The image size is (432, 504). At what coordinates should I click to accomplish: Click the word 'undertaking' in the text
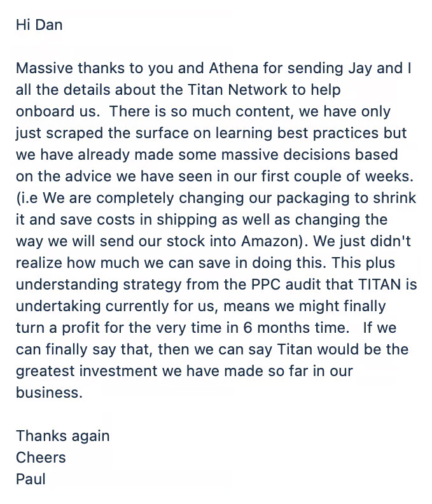pyautogui.click(x=58, y=306)
